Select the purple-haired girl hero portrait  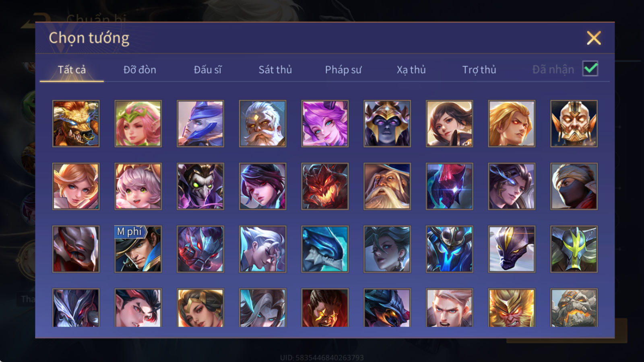[x=325, y=123]
